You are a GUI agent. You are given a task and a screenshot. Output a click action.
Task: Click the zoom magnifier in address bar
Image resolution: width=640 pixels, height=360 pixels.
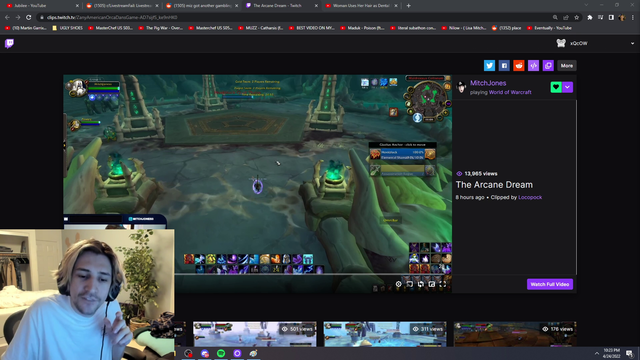point(555,18)
